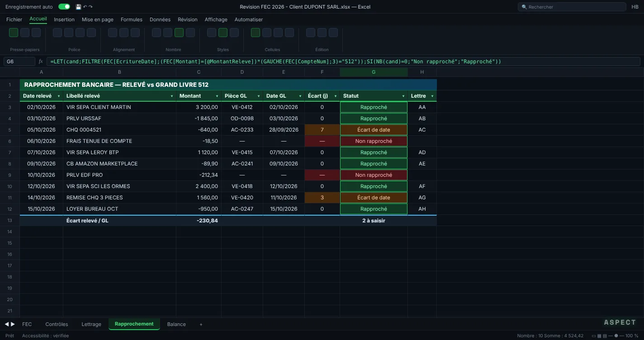The width and height of the screenshot is (644, 340).
Task: Click the fx insert function icon
Action: click(41, 61)
